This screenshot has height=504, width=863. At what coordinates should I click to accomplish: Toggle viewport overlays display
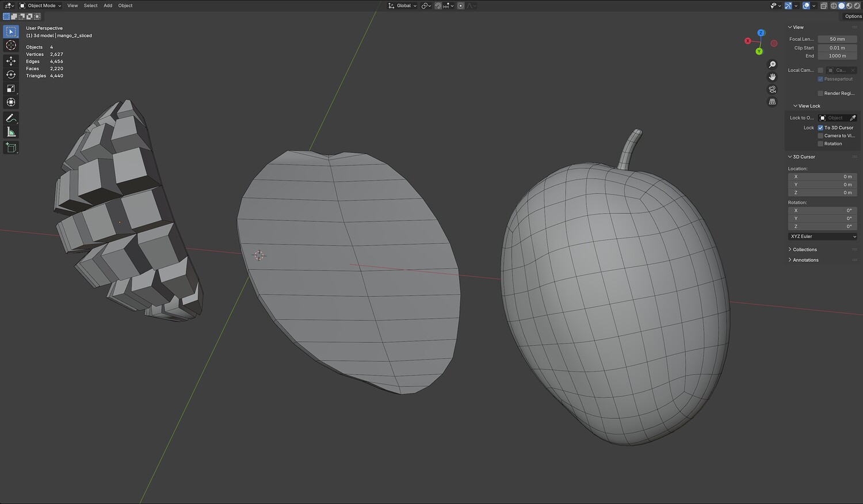[806, 6]
